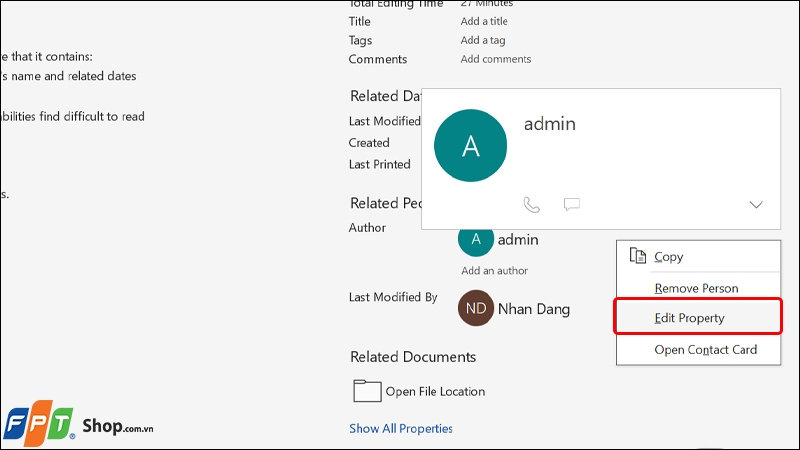
Task: Click the Title property label
Action: [x=359, y=21]
